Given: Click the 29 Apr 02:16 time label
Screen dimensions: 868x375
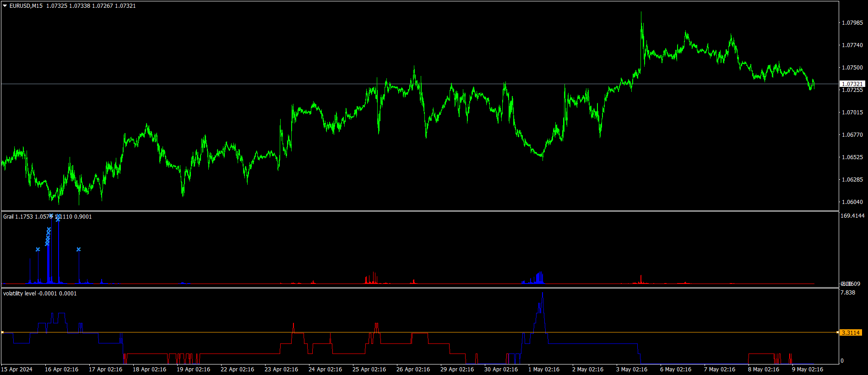Looking at the screenshot, I should tap(457, 370).
